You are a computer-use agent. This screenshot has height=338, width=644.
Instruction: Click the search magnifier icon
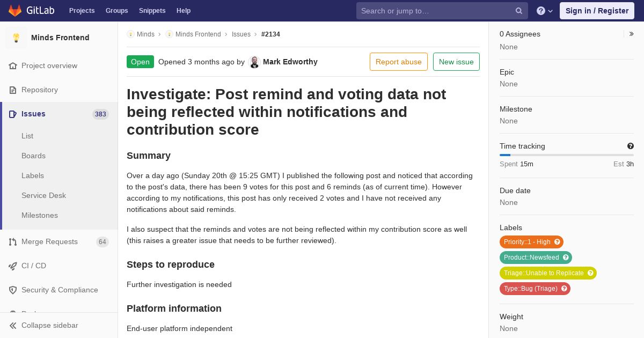click(x=519, y=11)
